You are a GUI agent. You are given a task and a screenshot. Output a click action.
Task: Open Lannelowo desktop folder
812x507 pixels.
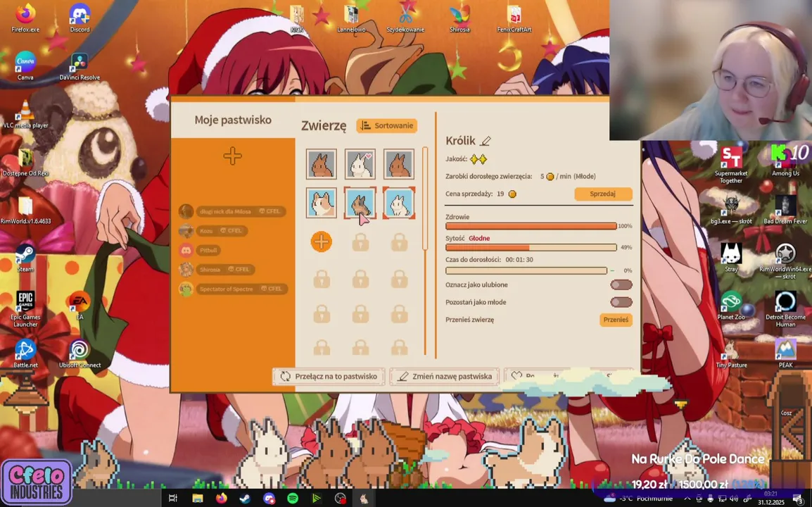click(351, 18)
